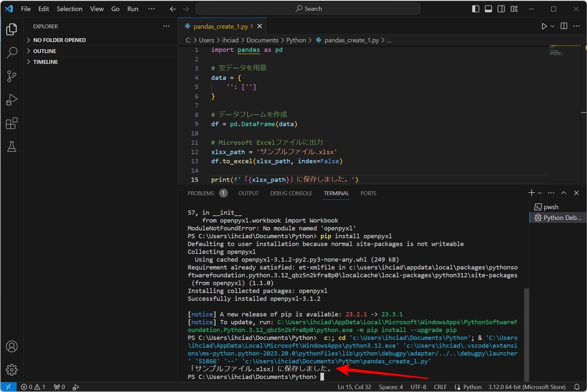Open the Source Control view

tap(12, 76)
